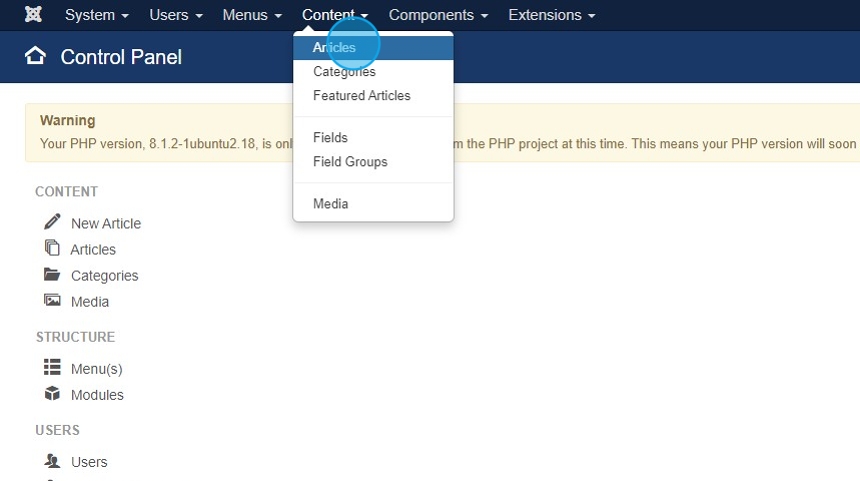Click the Media image icon in sidebar

coord(52,300)
